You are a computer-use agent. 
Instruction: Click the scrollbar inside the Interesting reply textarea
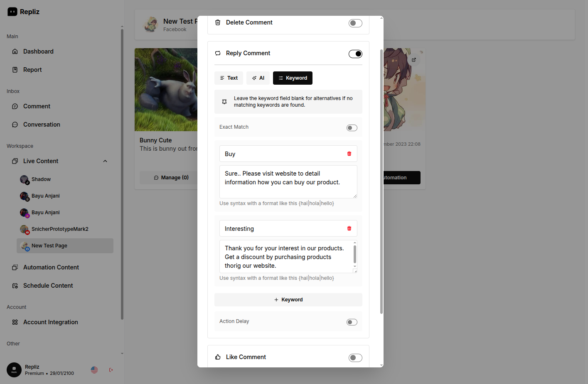pyautogui.click(x=355, y=254)
